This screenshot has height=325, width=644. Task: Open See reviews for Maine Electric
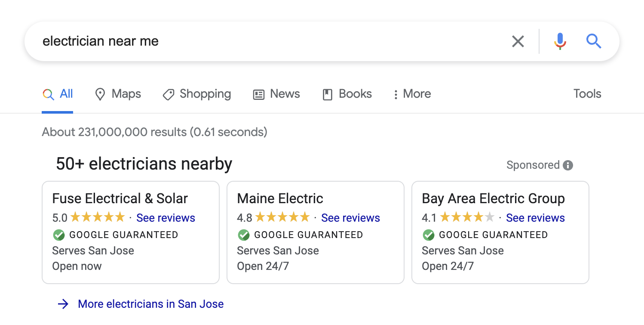click(350, 218)
